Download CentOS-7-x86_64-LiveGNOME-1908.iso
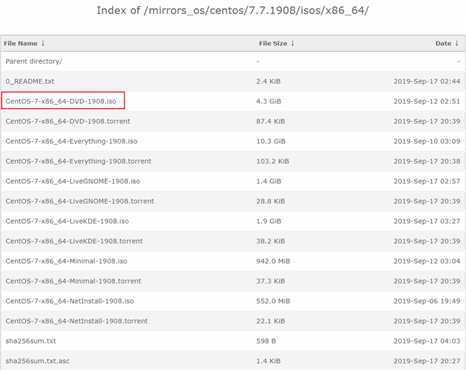Screen dimensions: 466x371 [x=73, y=181]
